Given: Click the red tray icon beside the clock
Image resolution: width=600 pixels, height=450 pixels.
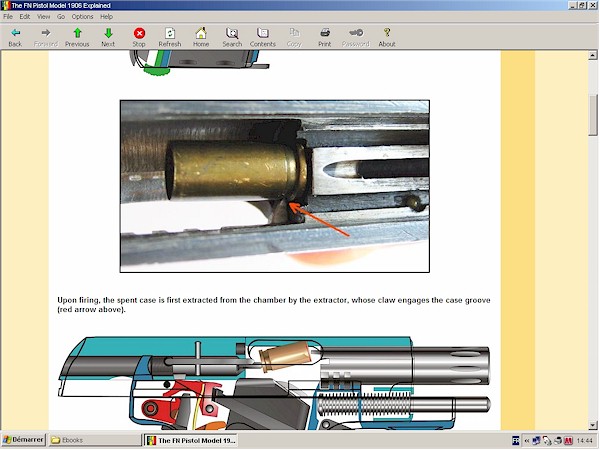Looking at the screenshot, I should (x=568, y=440).
